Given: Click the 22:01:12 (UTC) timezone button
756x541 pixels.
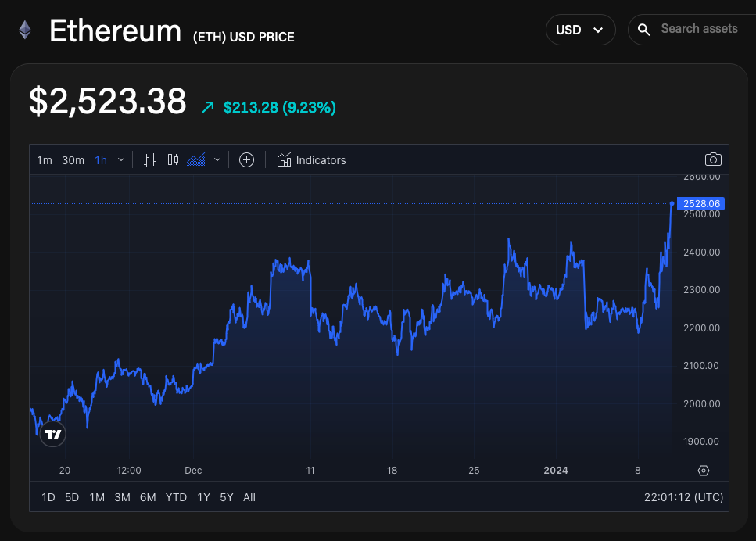Looking at the screenshot, I should pos(683,497).
